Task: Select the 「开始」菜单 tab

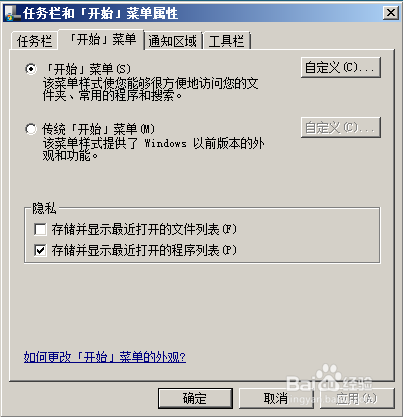Action: (102, 40)
